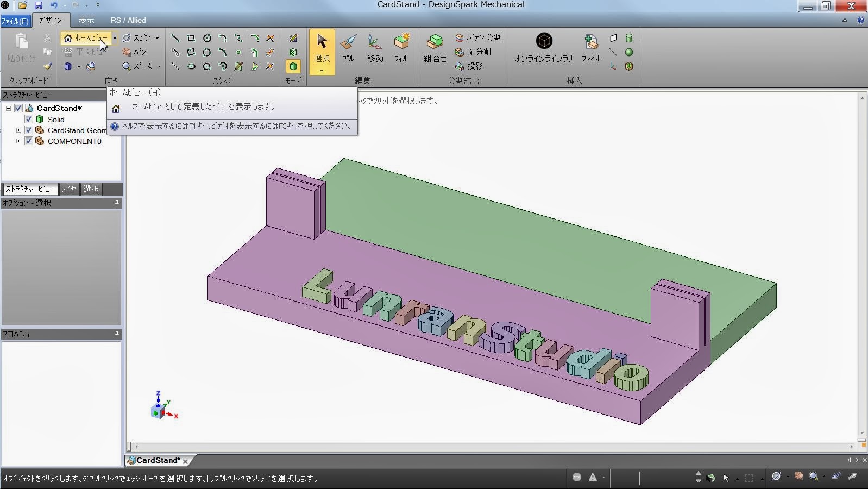Toggle the Solid visibility checkbox
The width and height of the screenshot is (868, 489).
(x=29, y=119)
